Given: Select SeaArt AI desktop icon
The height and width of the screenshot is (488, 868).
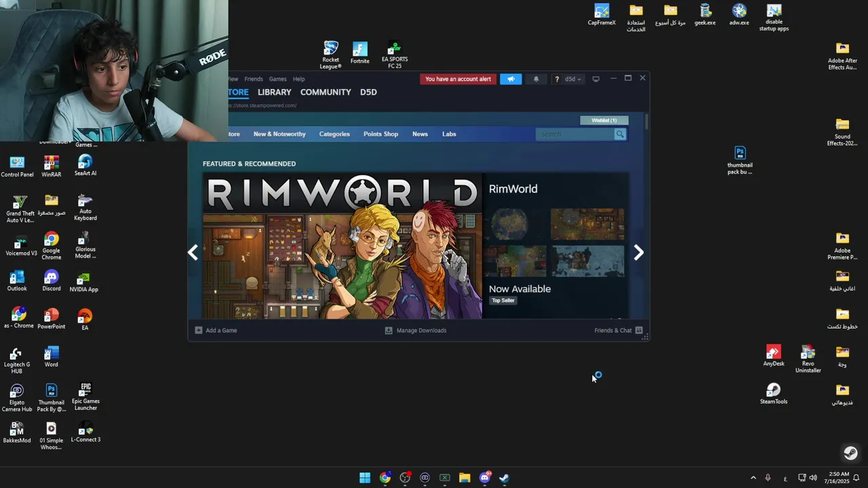Looking at the screenshot, I should tap(85, 165).
